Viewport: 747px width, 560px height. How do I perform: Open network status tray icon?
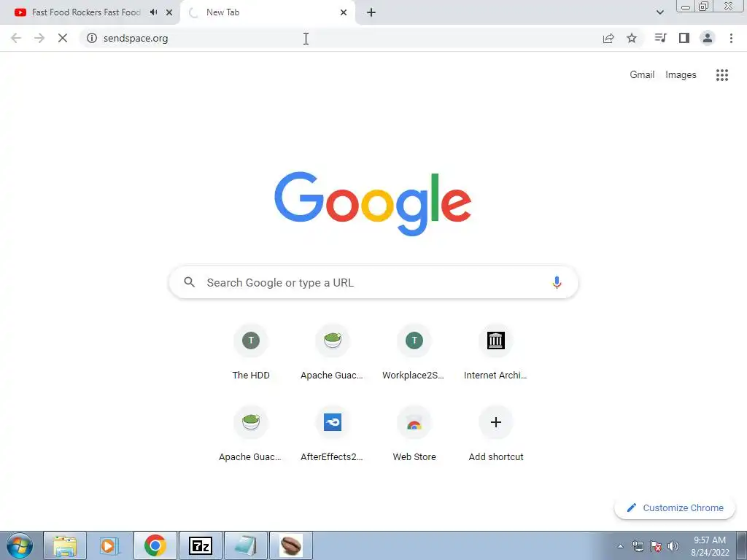(x=638, y=546)
